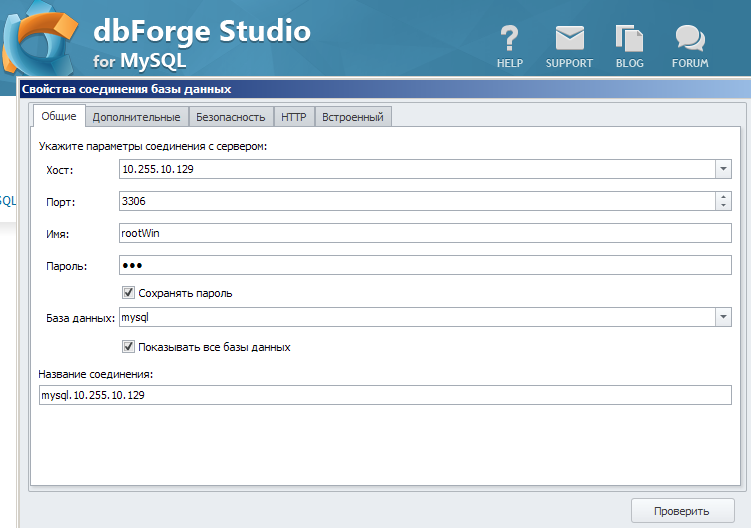Click the База данных: label

tap(80, 318)
